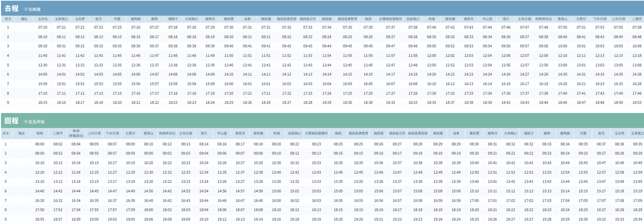Select 07:20 玉井站 departure in 去程 table

(43, 27)
